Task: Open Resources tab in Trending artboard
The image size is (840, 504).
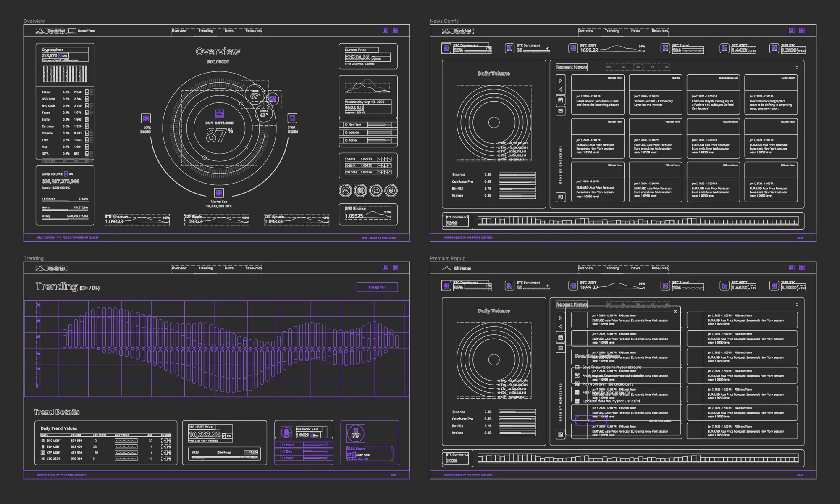Action: click(253, 268)
